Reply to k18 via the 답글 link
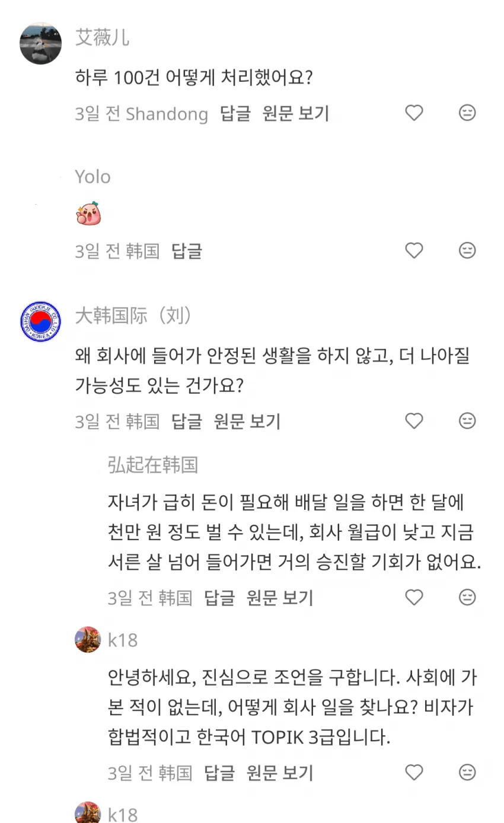 tap(219, 773)
